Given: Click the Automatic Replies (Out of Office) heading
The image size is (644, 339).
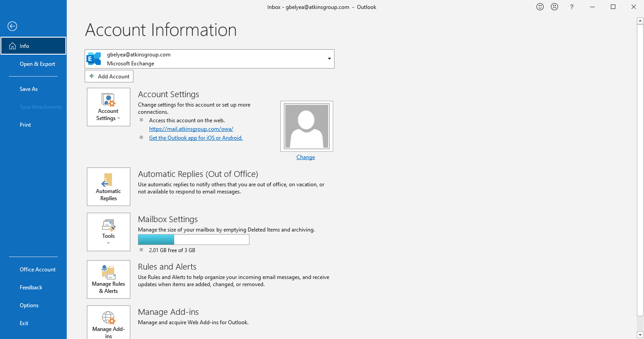Looking at the screenshot, I should (x=198, y=174).
